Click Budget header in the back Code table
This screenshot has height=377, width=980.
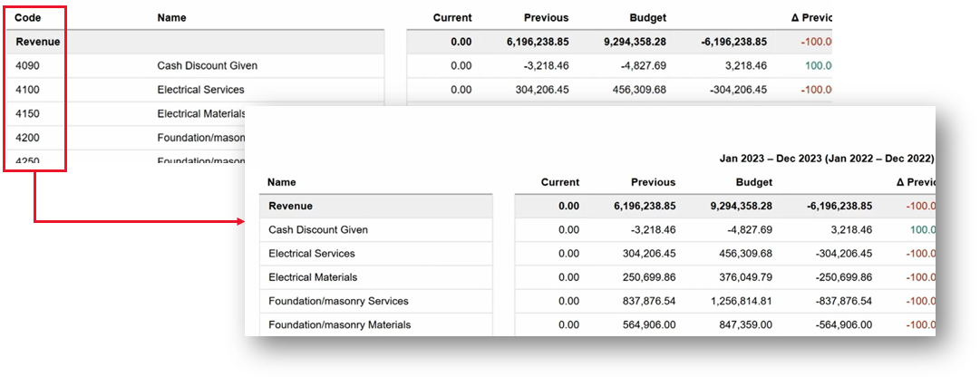coord(649,17)
